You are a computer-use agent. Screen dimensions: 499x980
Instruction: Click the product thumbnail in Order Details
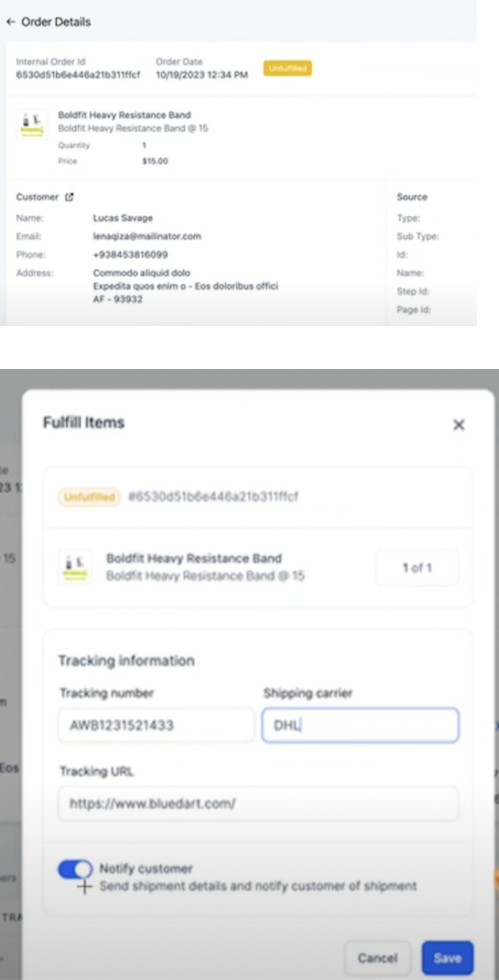click(x=32, y=123)
